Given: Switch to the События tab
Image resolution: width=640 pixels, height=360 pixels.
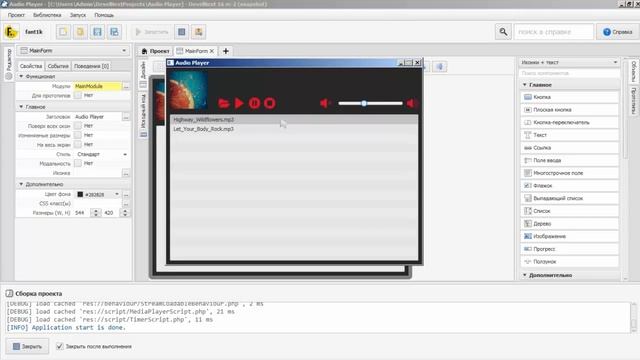Looking at the screenshot, I should [x=58, y=66].
